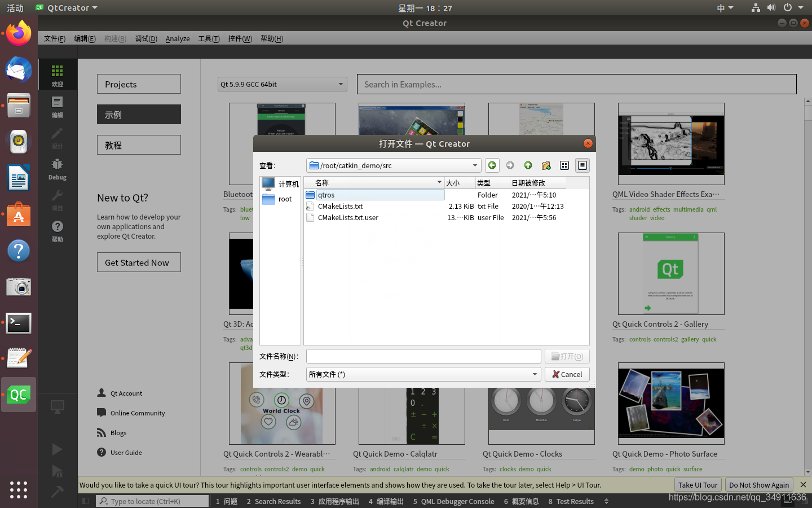Open the system power menu arrow
812x508 pixels.
pyautogui.click(x=801, y=8)
